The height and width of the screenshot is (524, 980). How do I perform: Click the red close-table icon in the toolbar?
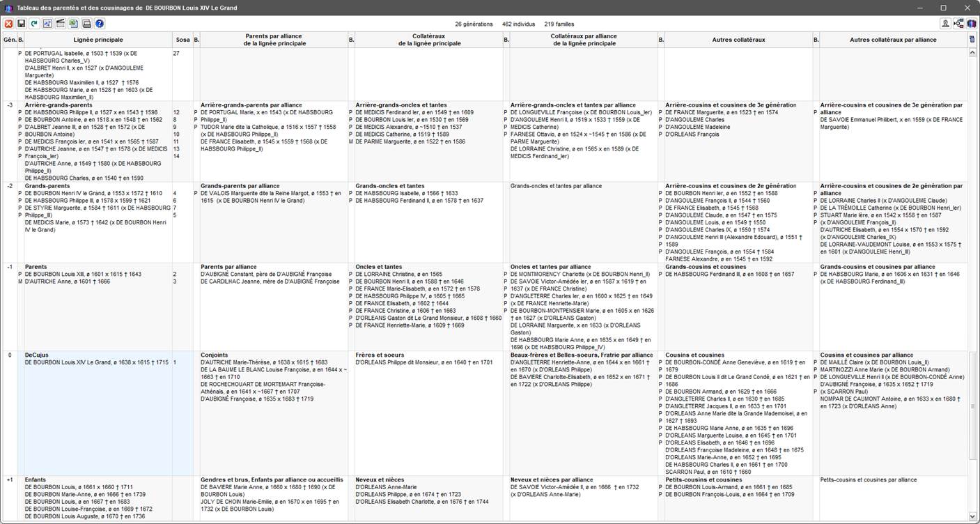tap(8, 24)
